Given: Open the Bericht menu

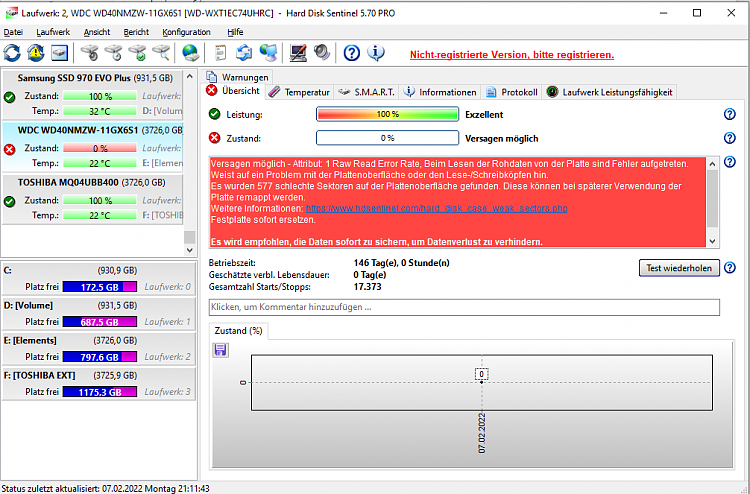Looking at the screenshot, I should (x=136, y=32).
